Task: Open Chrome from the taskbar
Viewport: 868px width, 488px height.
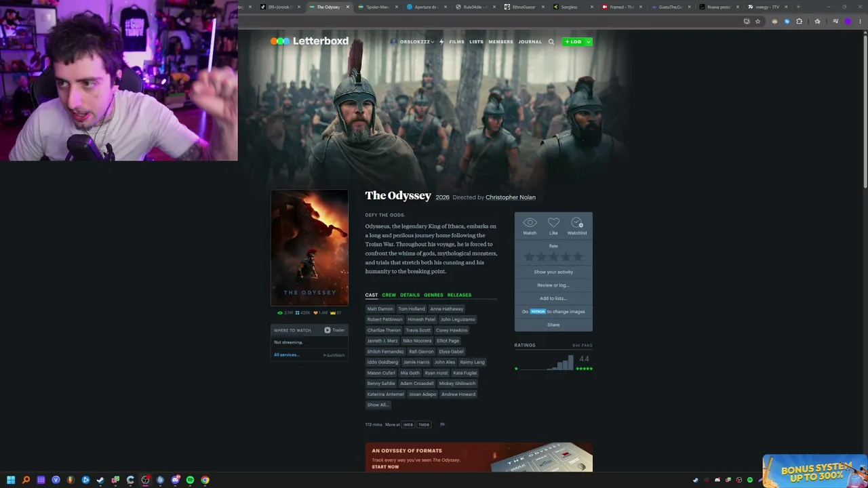Action: tap(205, 480)
